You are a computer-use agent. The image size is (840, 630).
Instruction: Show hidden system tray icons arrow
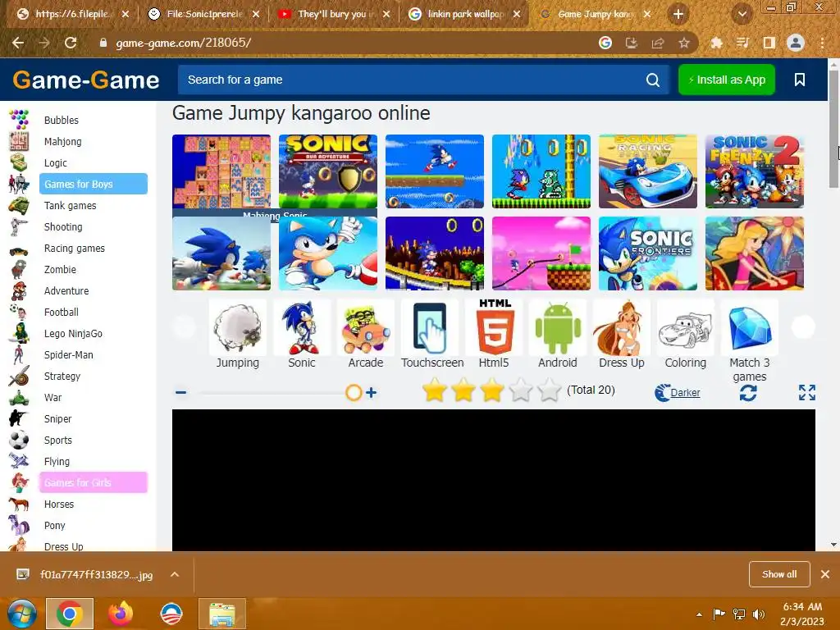click(699, 614)
